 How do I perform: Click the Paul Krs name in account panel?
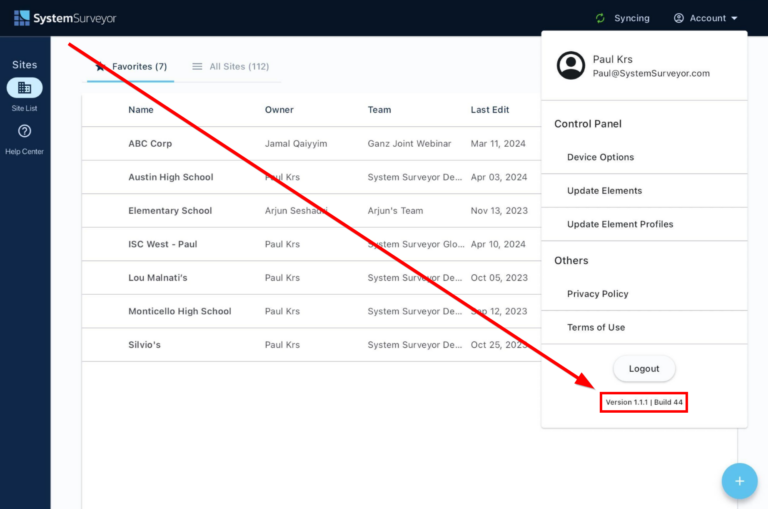tap(612, 59)
